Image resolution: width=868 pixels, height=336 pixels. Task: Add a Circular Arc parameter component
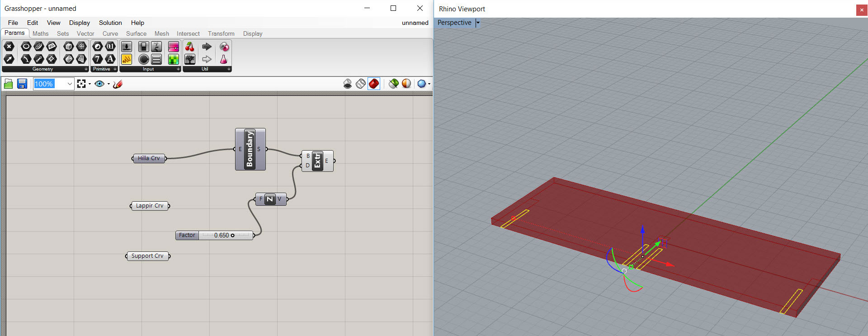click(x=26, y=59)
